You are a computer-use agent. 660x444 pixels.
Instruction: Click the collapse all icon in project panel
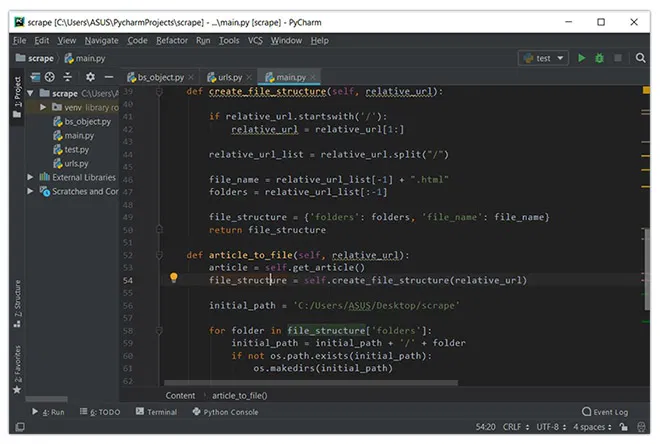coord(68,77)
